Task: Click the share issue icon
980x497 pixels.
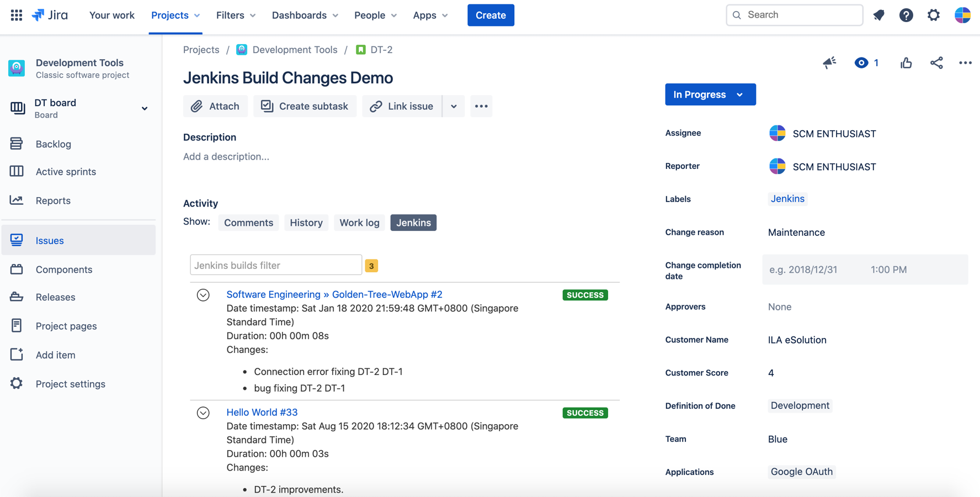Action: [x=936, y=63]
